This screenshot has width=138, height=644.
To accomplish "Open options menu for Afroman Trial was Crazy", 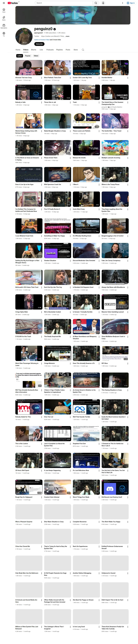I will tap(42, 78).
